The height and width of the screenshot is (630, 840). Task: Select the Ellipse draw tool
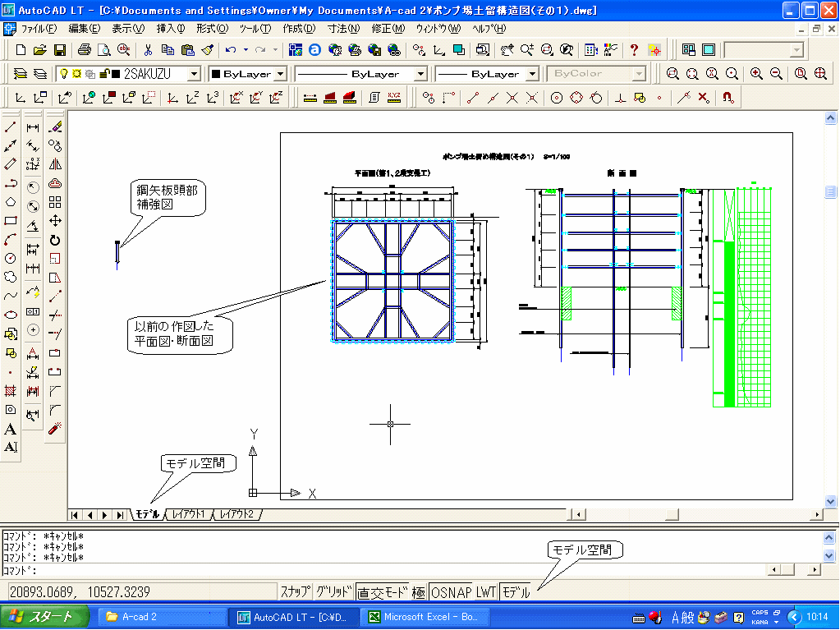pyautogui.click(x=10, y=315)
